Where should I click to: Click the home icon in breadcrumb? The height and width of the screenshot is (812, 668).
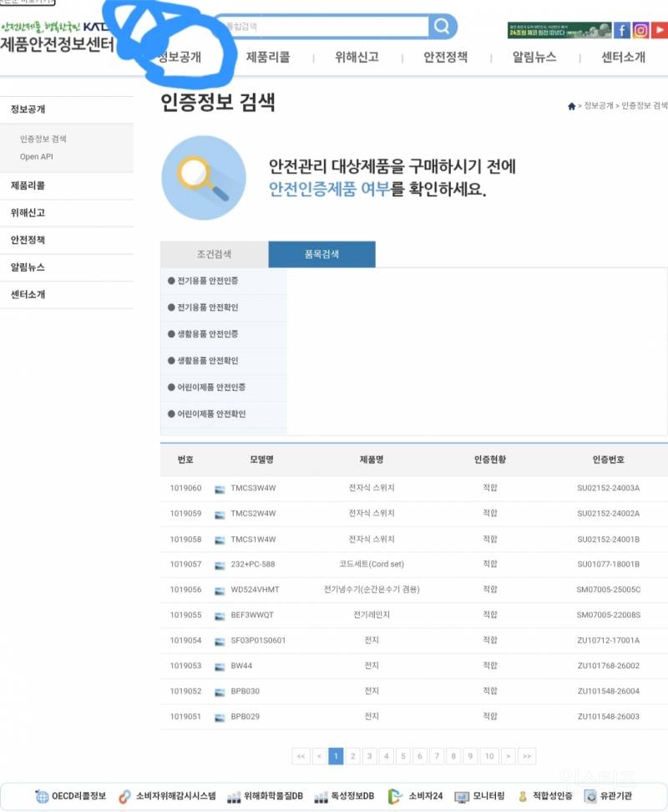(571, 106)
